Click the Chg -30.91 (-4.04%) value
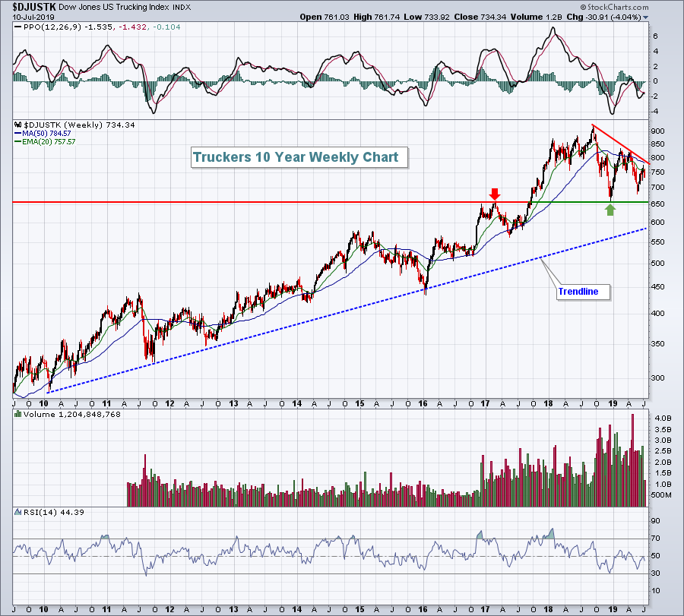Viewport: 684px width, 616px height. (x=603, y=17)
